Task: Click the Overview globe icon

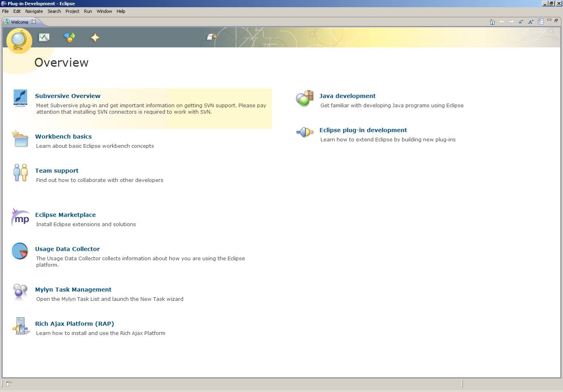Action: click(19, 40)
